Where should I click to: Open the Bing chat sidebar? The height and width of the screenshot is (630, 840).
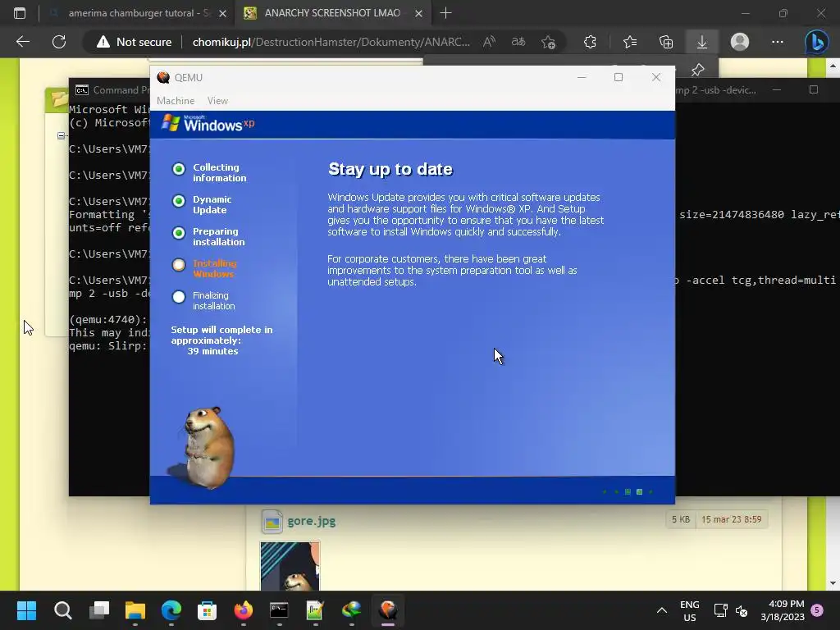coord(816,42)
